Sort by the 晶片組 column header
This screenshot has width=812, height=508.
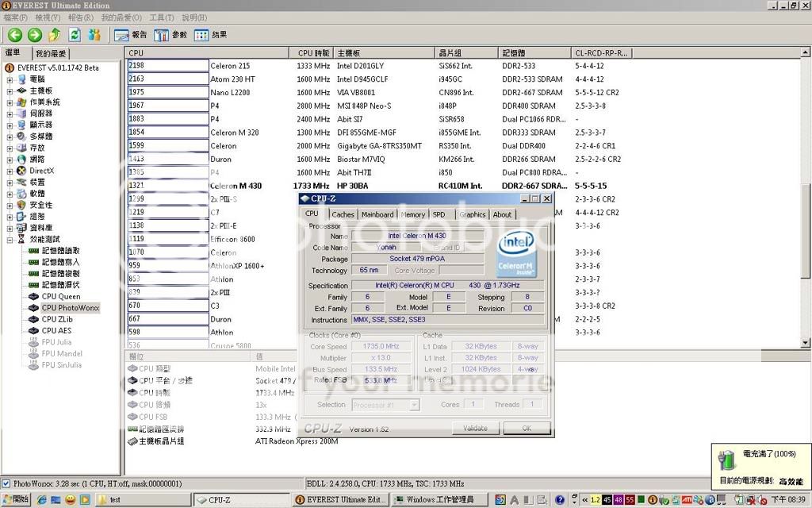pyautogui.click(x=466, y=53)
